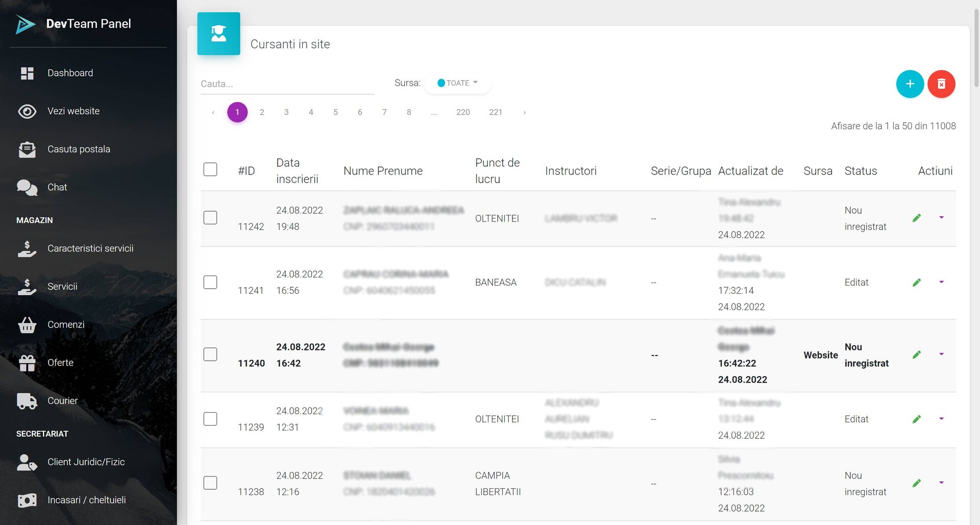Click the Cauta search input field

coord(287,84)
